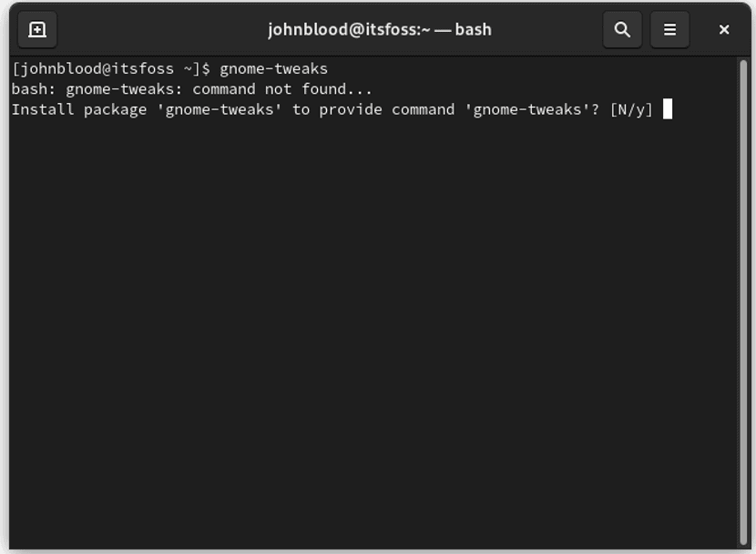Click the window title johnblood@itsfoss:~ — bash
Viewport: 756px width, 554px height.
tap(379, 29)
